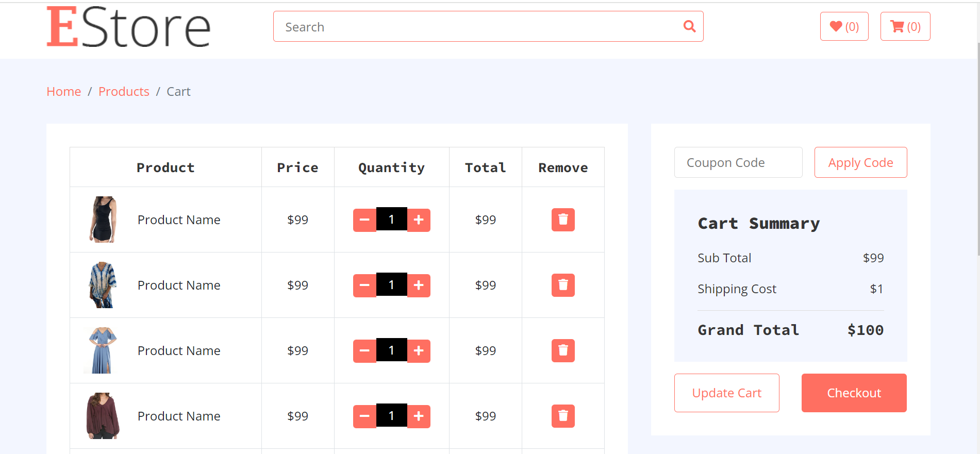Click "Product Name" beside the blue dress
The width and height of the screenshot is (980, 454).
click(x=179, y=350)
